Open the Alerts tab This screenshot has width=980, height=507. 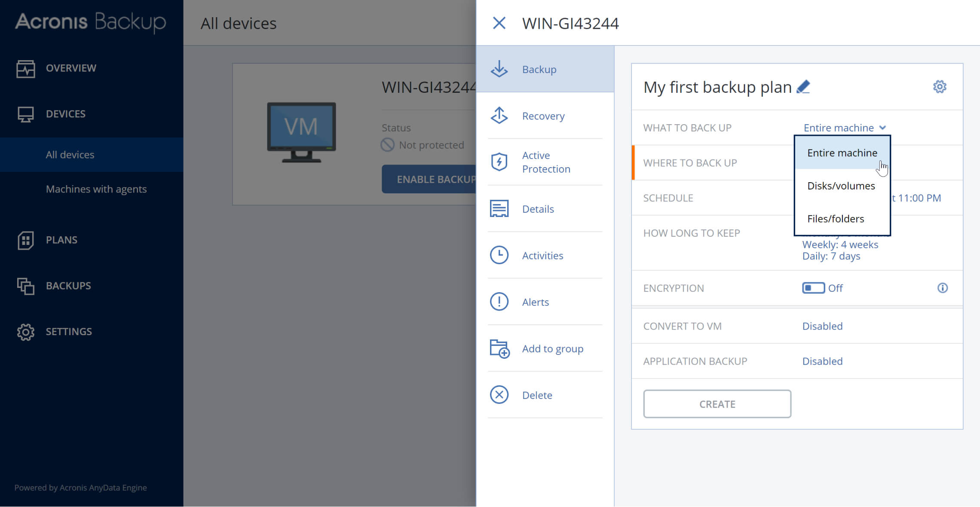pyautogui.click(x=545, y=302)
